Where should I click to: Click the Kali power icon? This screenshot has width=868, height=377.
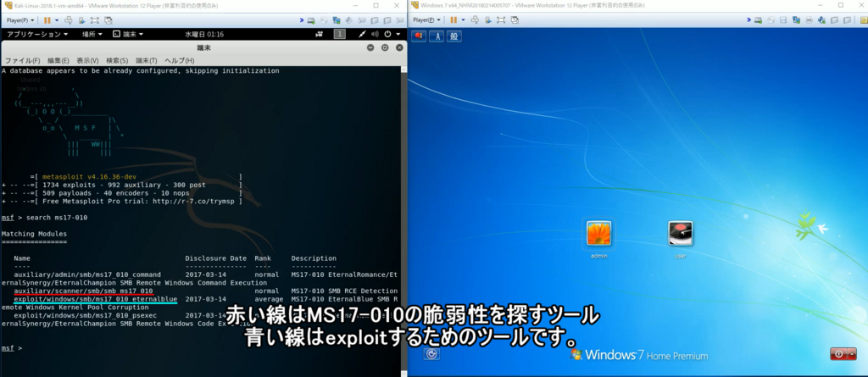pyautogui.click(x=387, y=35)
